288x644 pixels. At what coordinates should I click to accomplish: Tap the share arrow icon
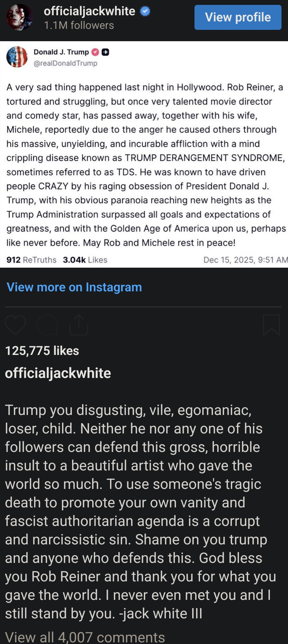(79, 325)
